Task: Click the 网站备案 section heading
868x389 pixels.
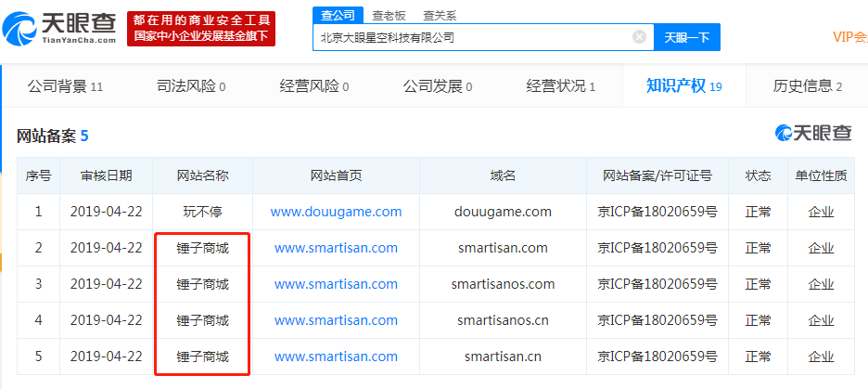Action: point(53,136)
